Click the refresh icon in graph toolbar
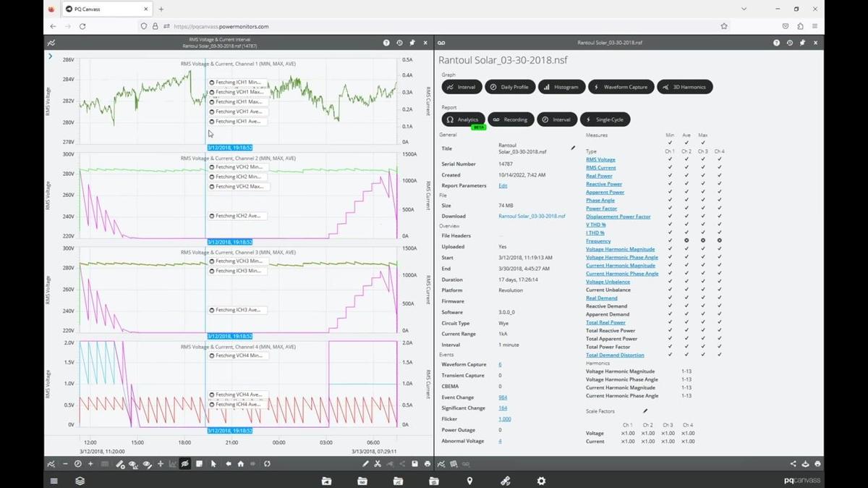This screenshot has height=488, width=868. [x=267, y=463]
